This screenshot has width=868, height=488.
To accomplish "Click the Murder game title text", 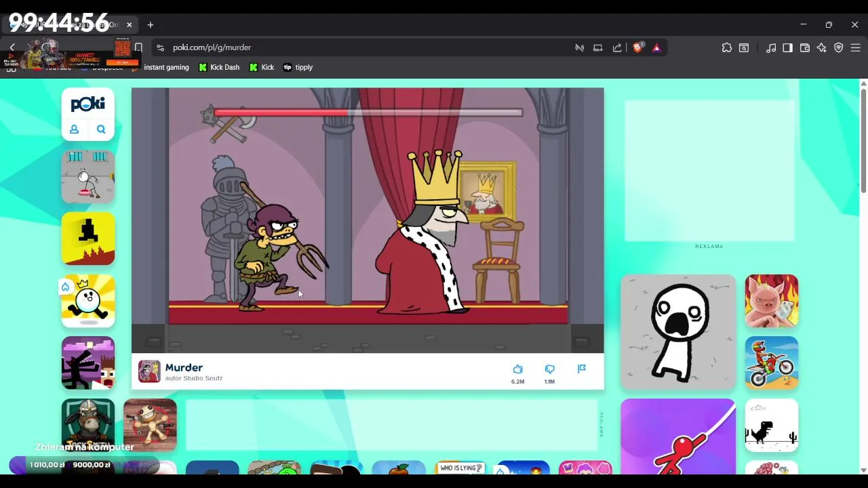I will pos(184,367).
